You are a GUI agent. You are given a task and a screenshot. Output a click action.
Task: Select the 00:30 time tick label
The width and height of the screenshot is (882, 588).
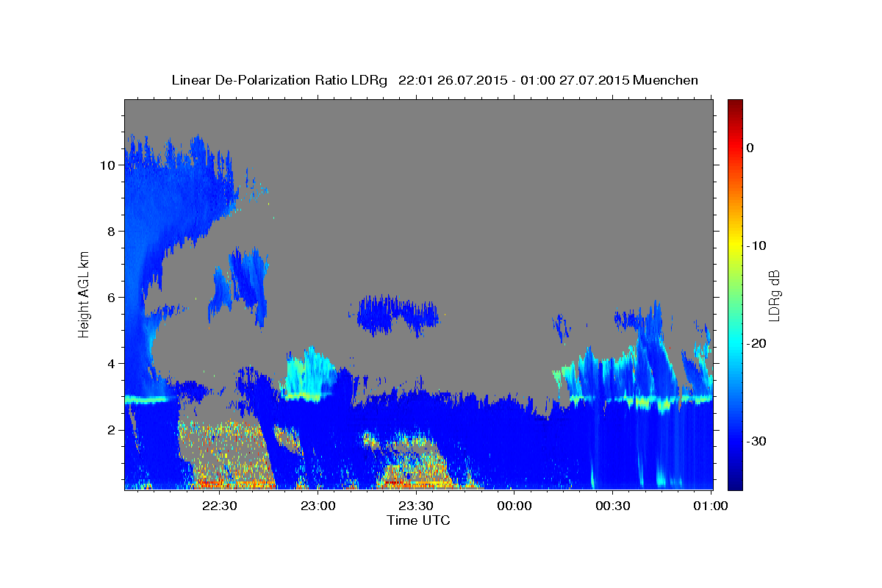[612, 506]
